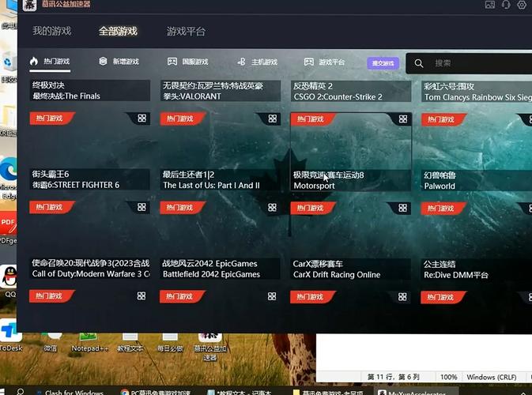Screen dimensions: 532x395
Task: Select 主机游戏 category
Action: tap(258, 62)
